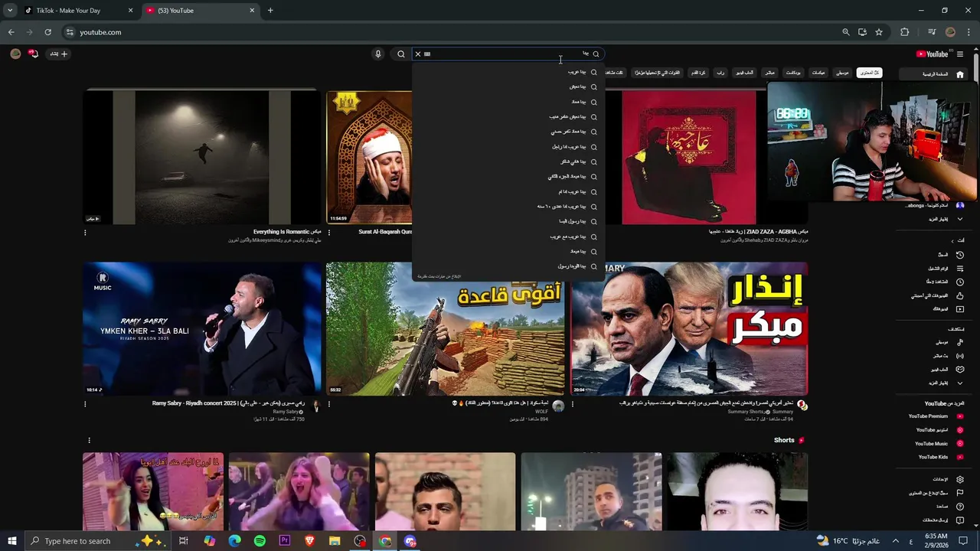
Task: Open more options for Everything Is Romantic
Action: 85,233
